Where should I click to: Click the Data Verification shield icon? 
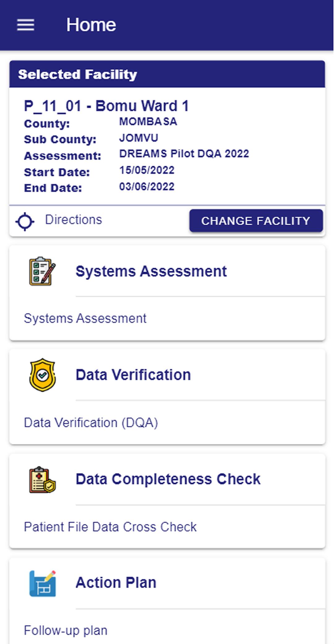click(42, 375)
